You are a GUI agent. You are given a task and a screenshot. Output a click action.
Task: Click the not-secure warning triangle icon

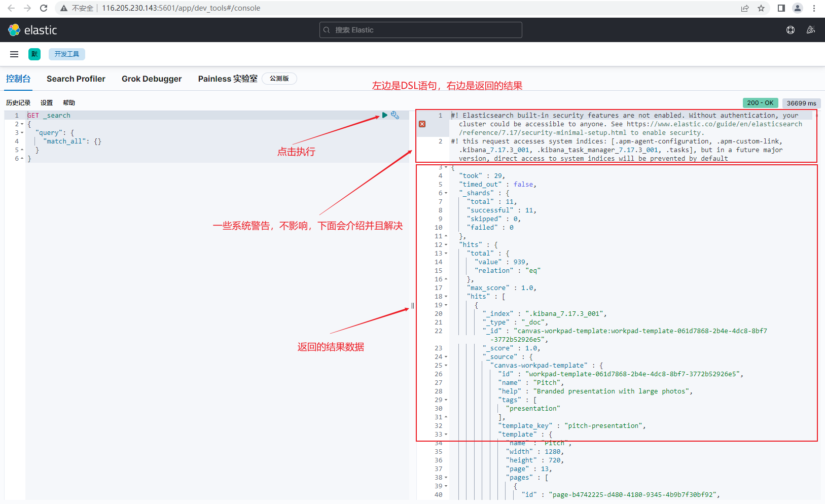pos(64,8)
